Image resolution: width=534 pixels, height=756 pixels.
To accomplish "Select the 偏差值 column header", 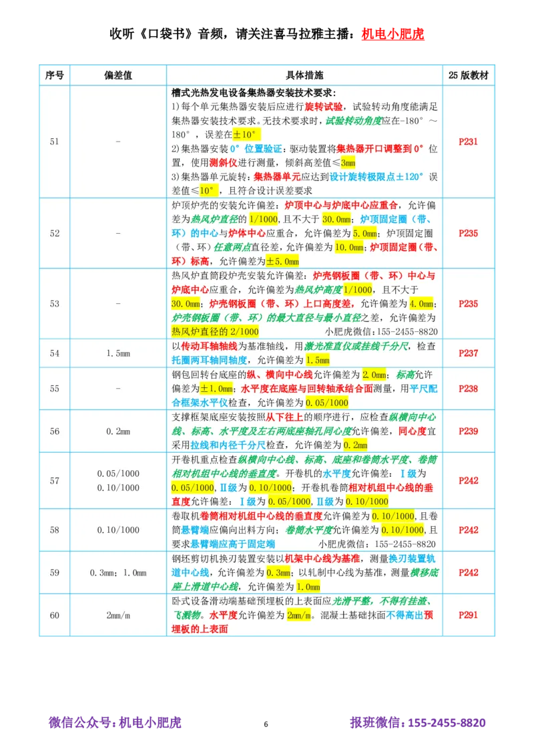I will tap(117, 74).
